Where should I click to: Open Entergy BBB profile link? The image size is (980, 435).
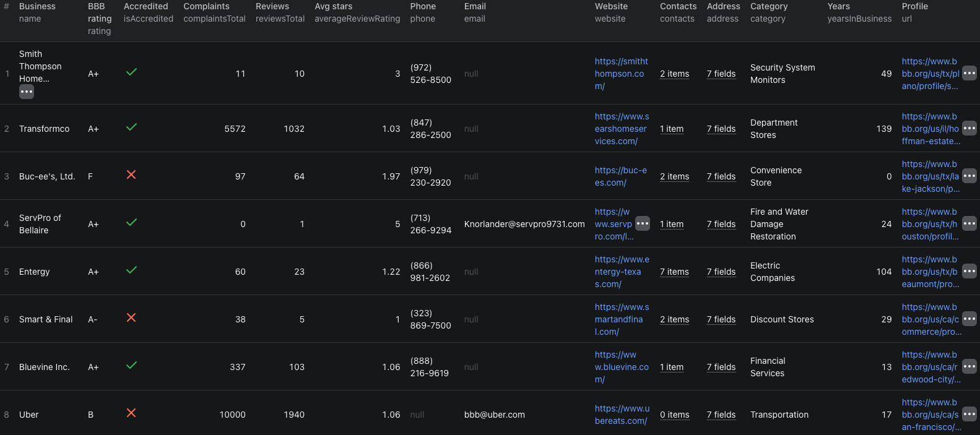click(930, 272)
